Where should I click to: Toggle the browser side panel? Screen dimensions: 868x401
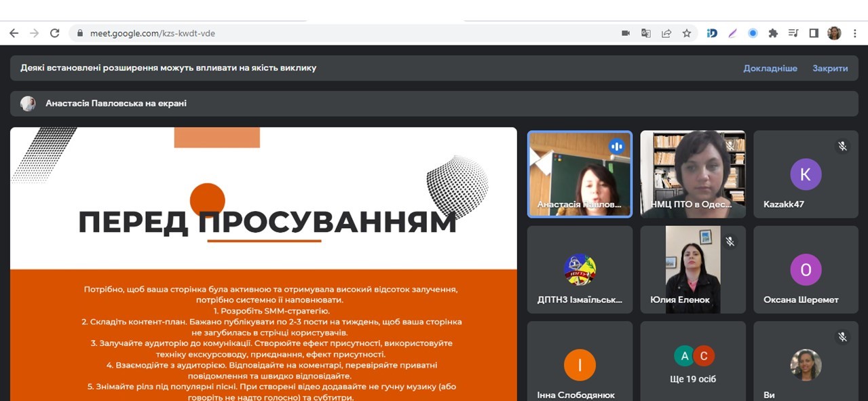(814, 33)
